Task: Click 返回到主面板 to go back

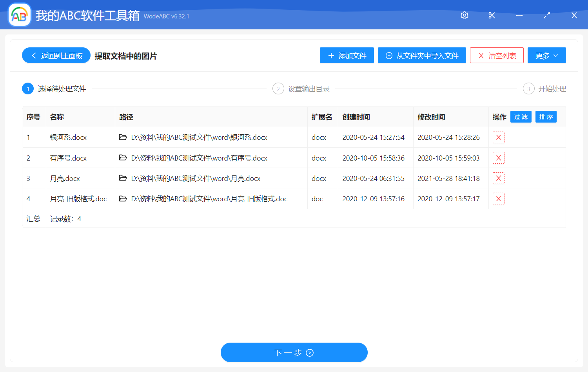Action: (56, 55)
